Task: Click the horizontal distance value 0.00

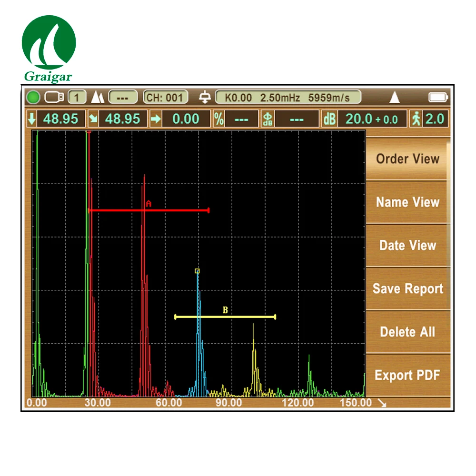Action: tap(186, 119)
